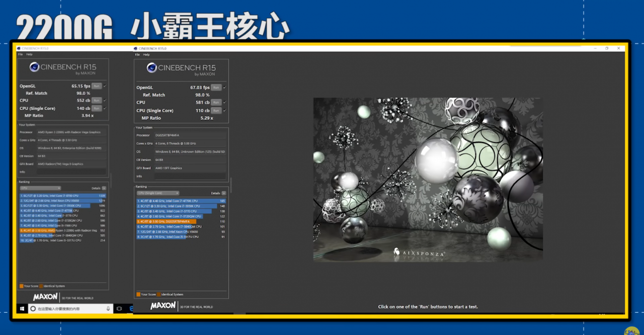Click Your Score swatch in Ryzen 2200G window

(21, 286)
